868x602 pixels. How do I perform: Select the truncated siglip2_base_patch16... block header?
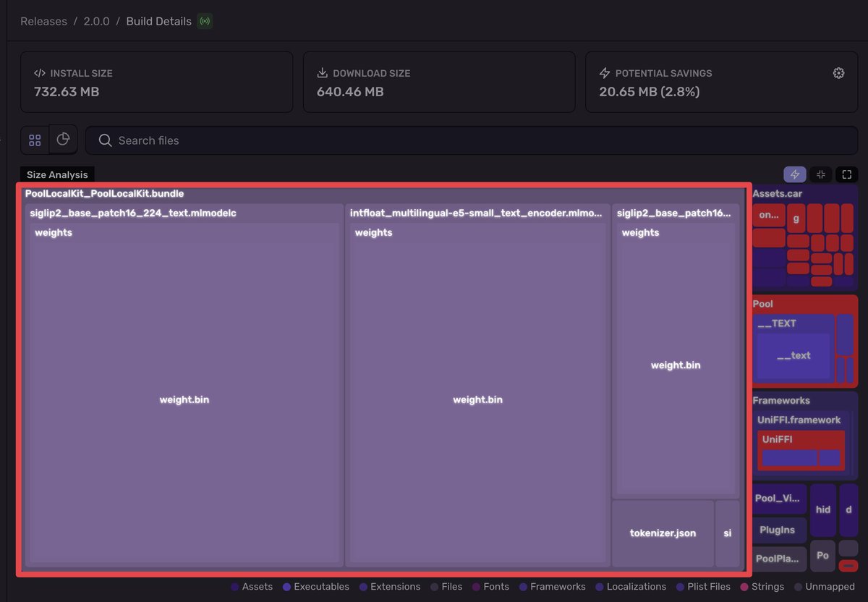pos(674,213)
